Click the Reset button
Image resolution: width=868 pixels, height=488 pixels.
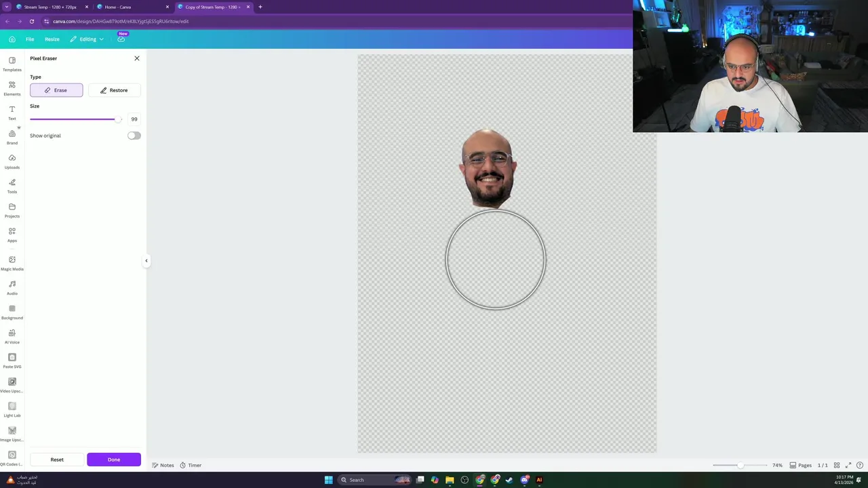[x=57, y=460]
